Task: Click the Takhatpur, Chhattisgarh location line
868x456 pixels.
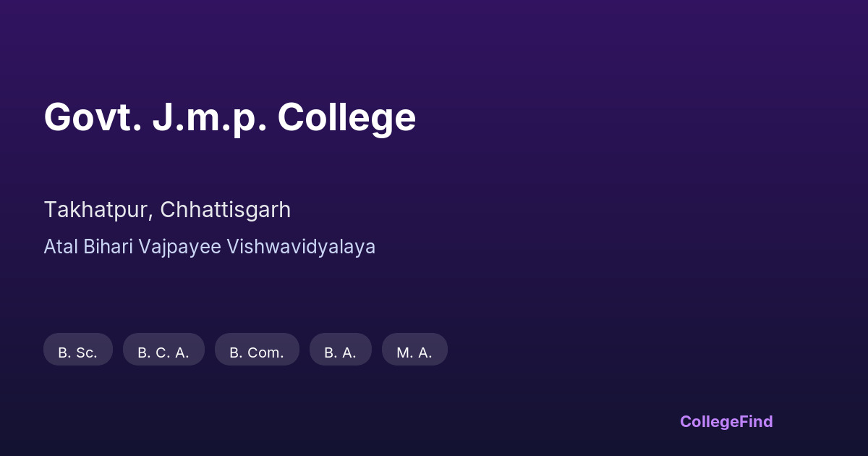Action: click(x=167, y=210)
